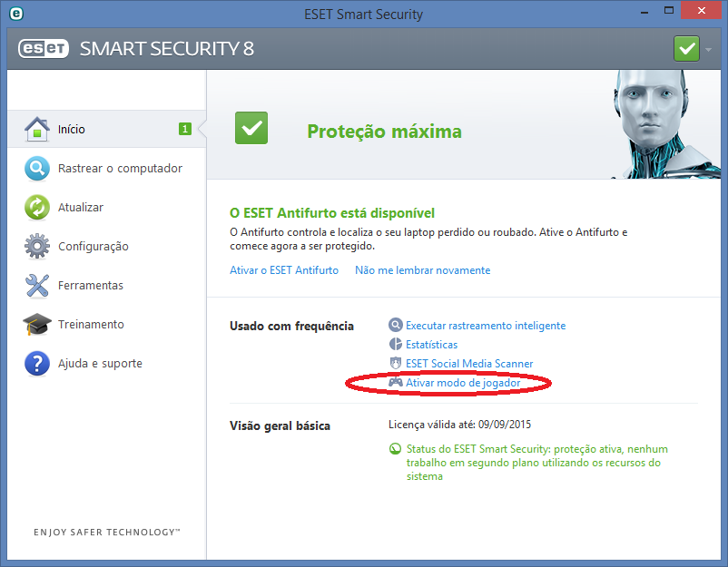This screenshot has height=567, width=728.
Task: Click Ativar o ESET Antifurto link
Action: coord(284,270)
